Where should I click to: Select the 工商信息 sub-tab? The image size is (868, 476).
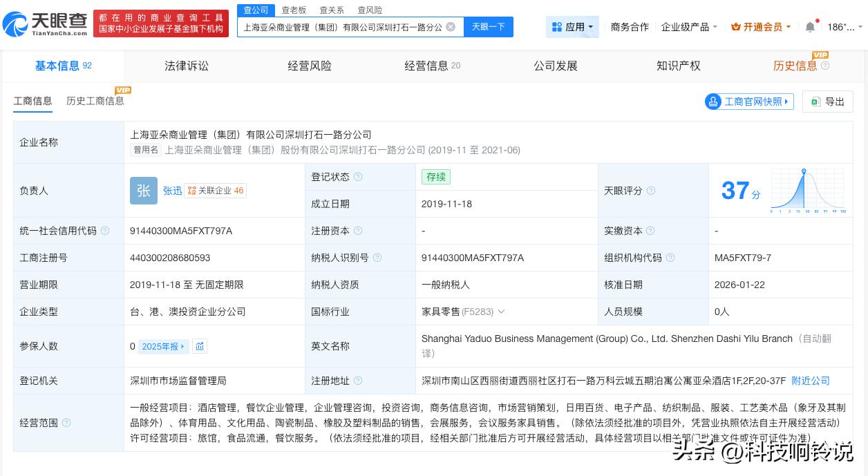[32, 101]
